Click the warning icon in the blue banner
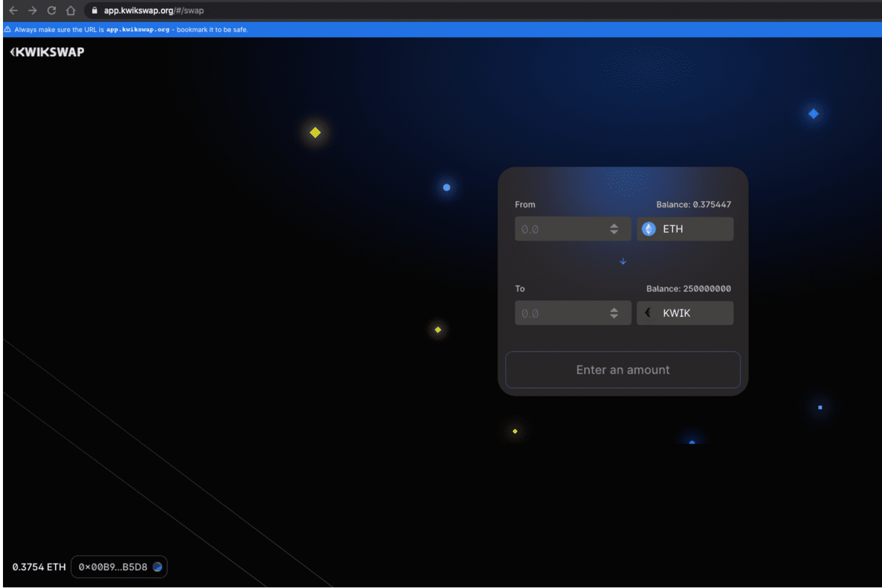The width and height of the screenshot is (882, 588). click(x=8, y=29)
